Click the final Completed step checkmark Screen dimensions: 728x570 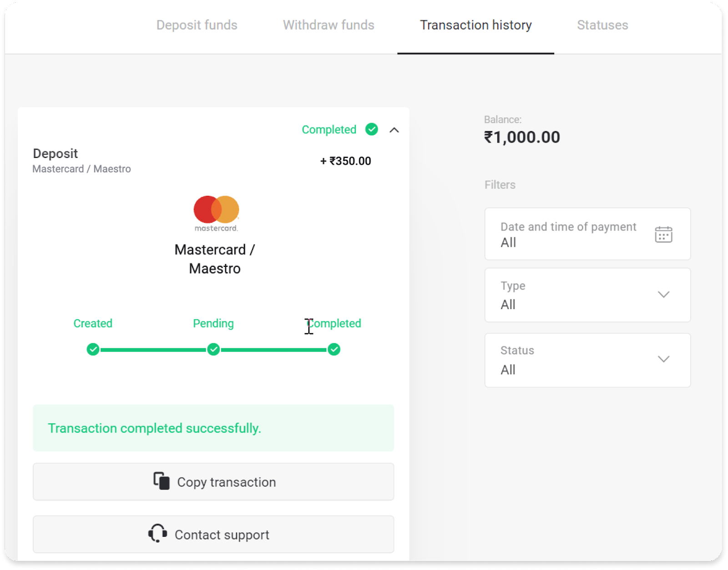[x=334, y=350]
